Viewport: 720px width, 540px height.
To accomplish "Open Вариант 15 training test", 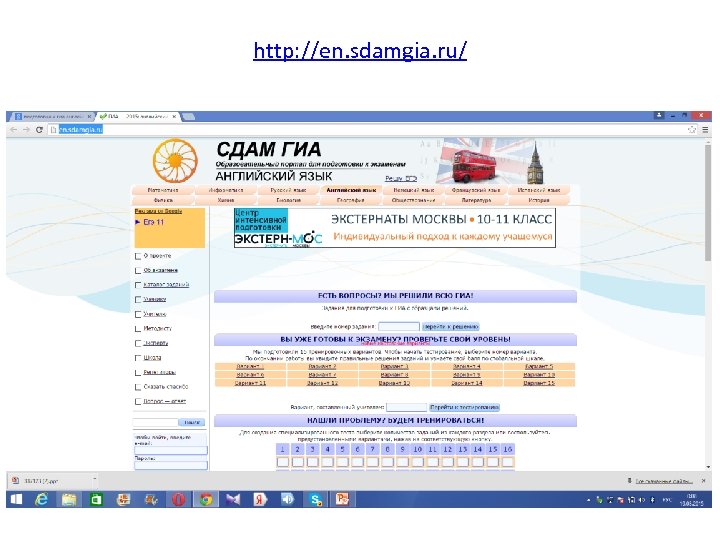I will pyautogui.click(x=539, y=383).
